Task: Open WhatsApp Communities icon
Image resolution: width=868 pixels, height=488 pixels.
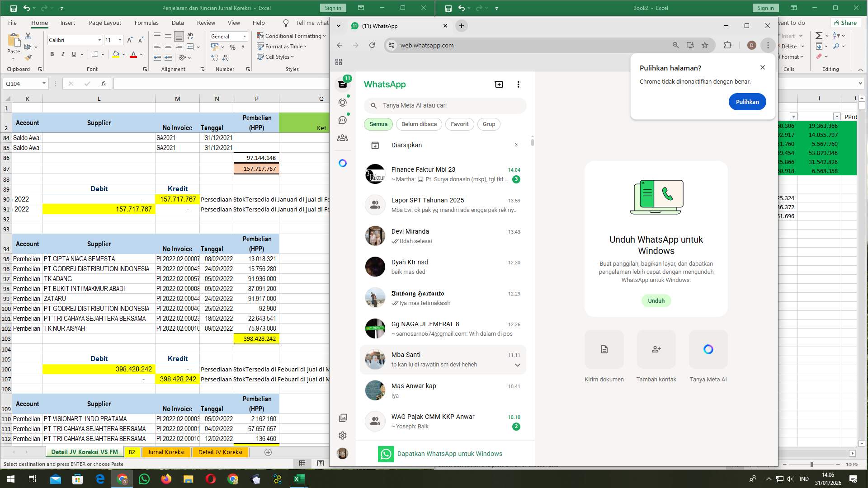Action: (343, 138)
